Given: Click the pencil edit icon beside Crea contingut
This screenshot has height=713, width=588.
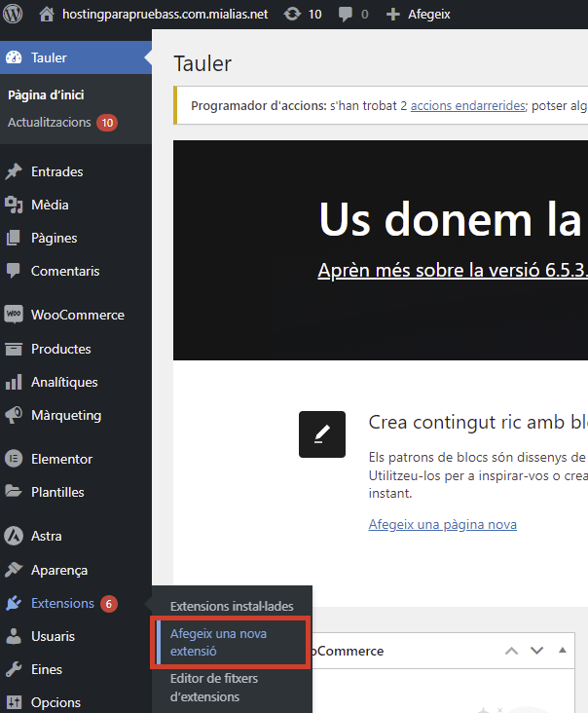Looking at the screenshot, I should point(322,434).
